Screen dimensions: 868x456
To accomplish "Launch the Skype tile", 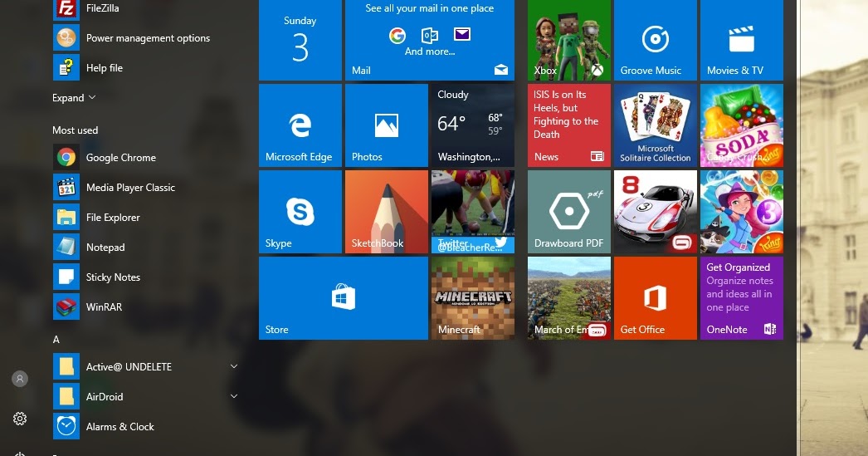I will (x=300, y=212).
